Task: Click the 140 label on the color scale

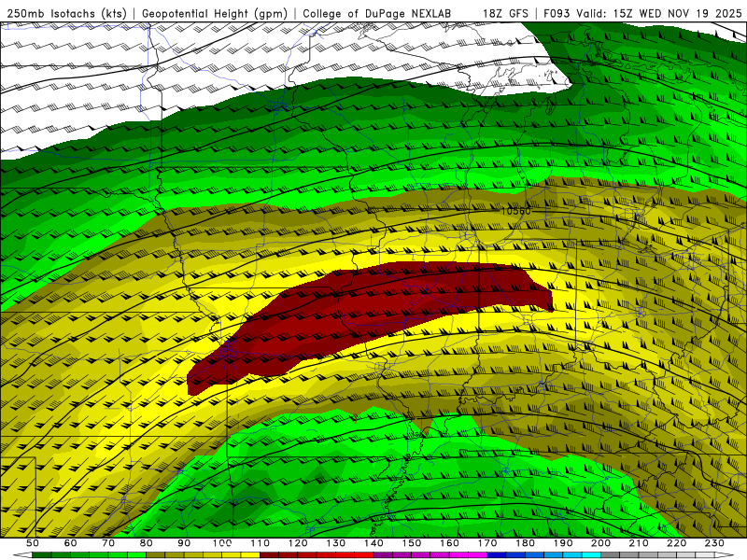Action: (x=374, y=543)
